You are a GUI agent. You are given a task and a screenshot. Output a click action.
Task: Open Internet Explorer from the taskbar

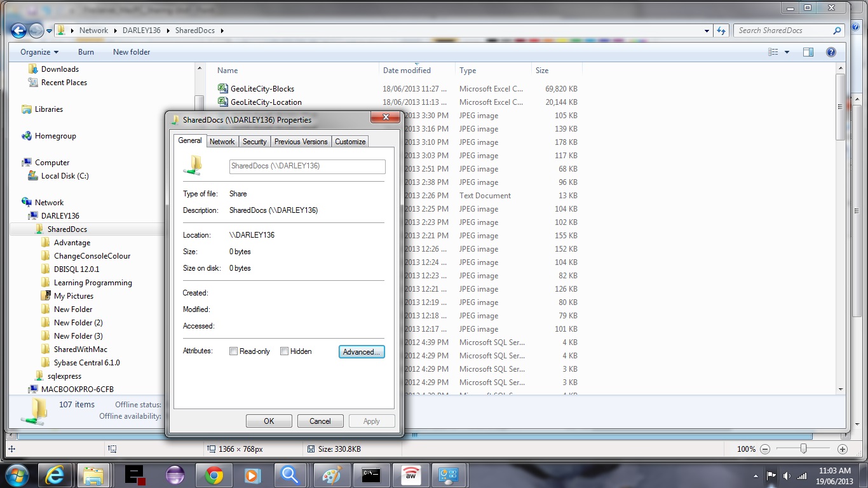55,475
